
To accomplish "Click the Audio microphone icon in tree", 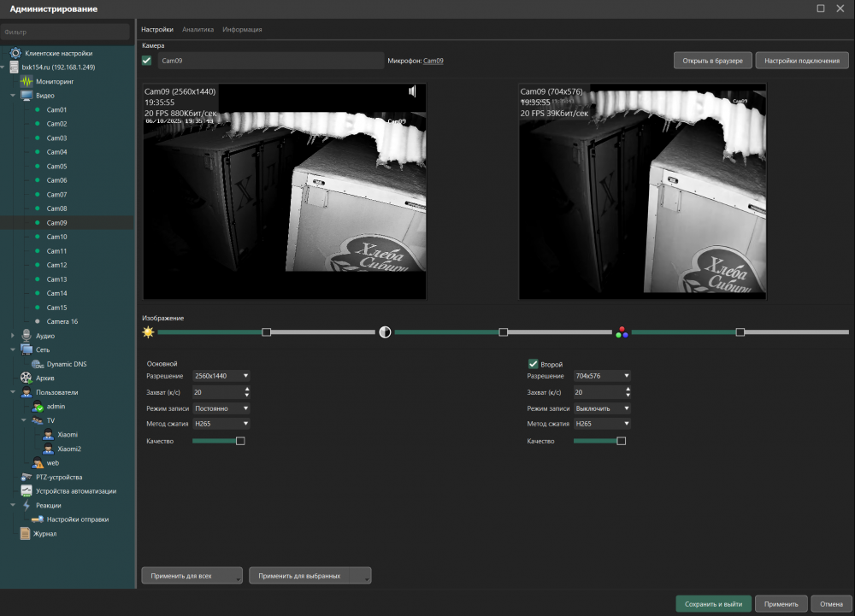I will [26, 336].
